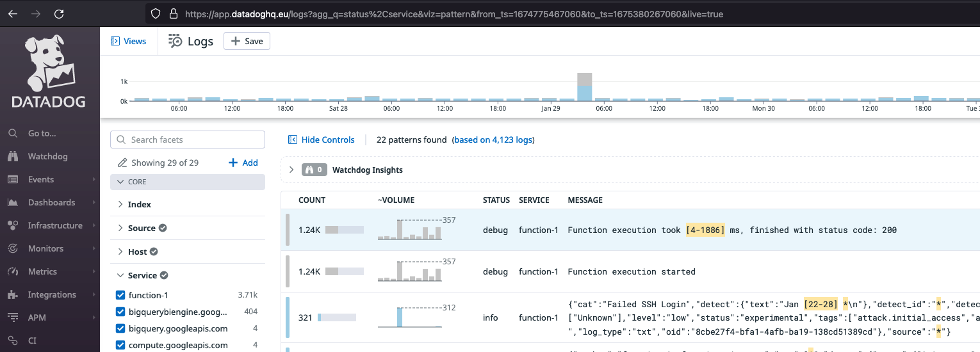
Task: Click the Dashboards chart icon
Action: pos(12,202)
